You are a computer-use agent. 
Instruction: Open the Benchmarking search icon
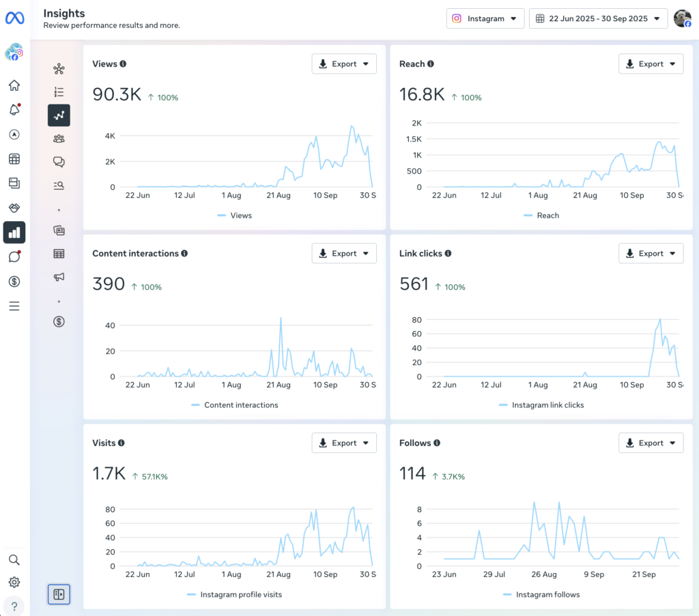[x=59, y=185]
